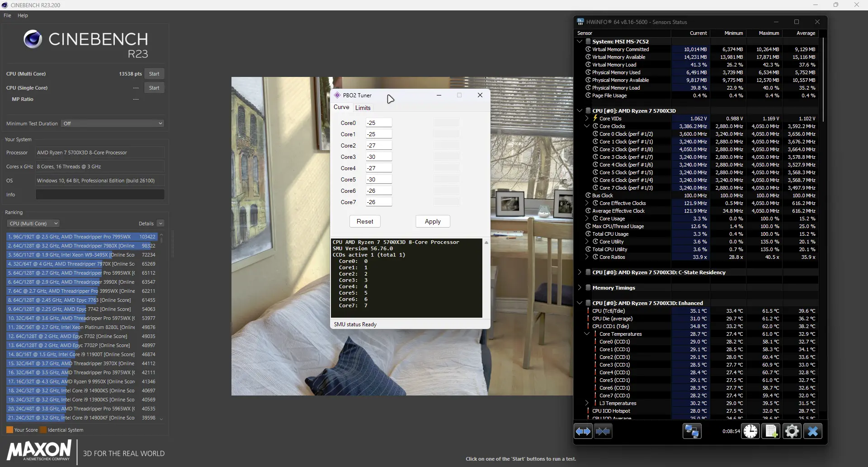This screenshot has width=868, height=467.
Task: Open the Cinebench Help menu
Action: [23, 15]
